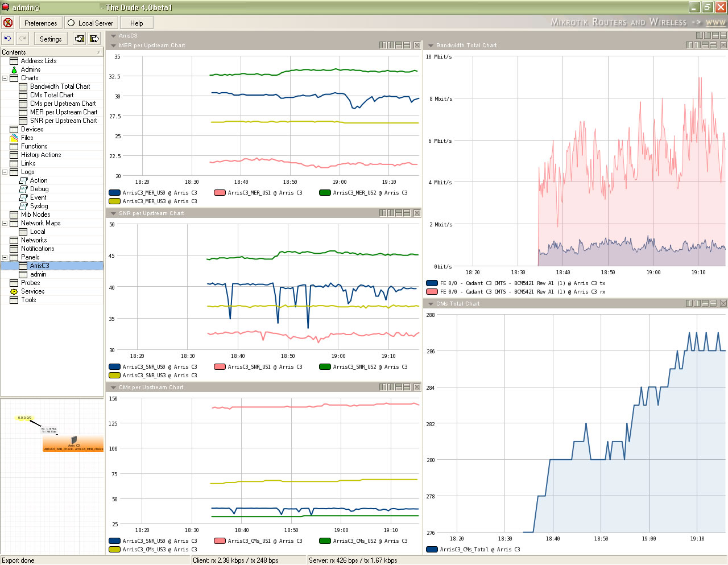This screenshot has height=565, width=728.
Task: Open the Help menu
Action: pyautogui.click(x=136, y=23)
